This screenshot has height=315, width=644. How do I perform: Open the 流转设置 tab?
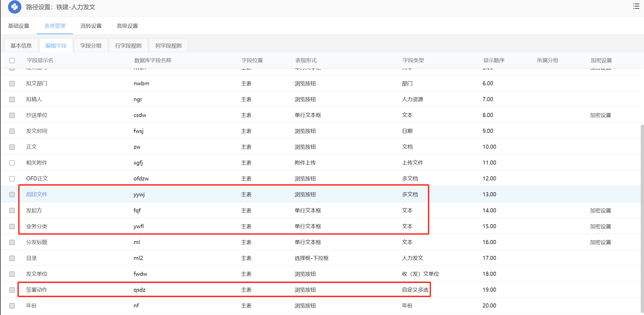click(91, 26)
